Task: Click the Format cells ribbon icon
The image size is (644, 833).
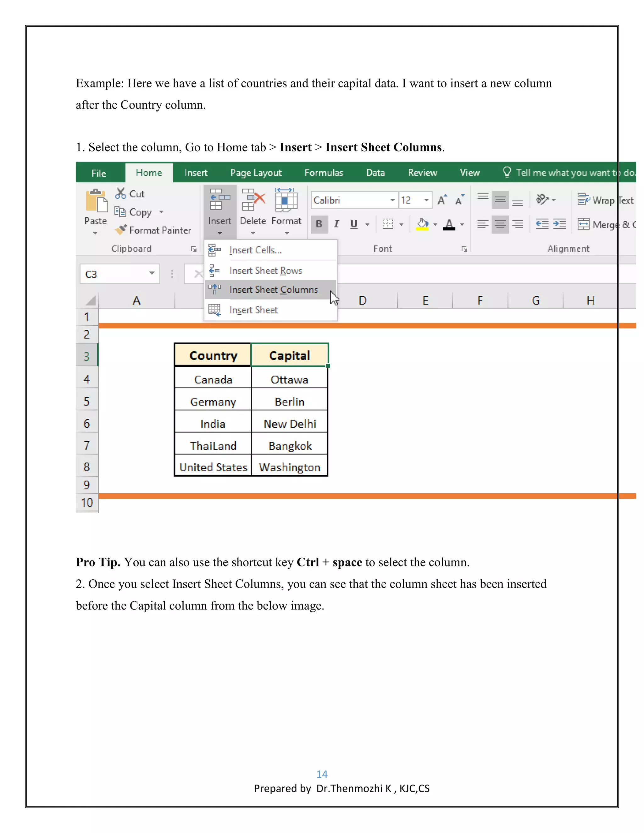Action: click(286, 200)
